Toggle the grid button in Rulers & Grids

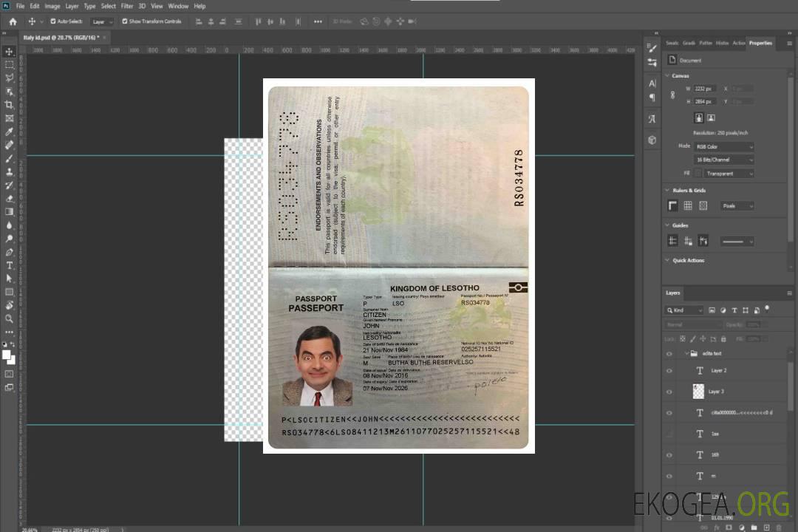(x=688, y=205)
